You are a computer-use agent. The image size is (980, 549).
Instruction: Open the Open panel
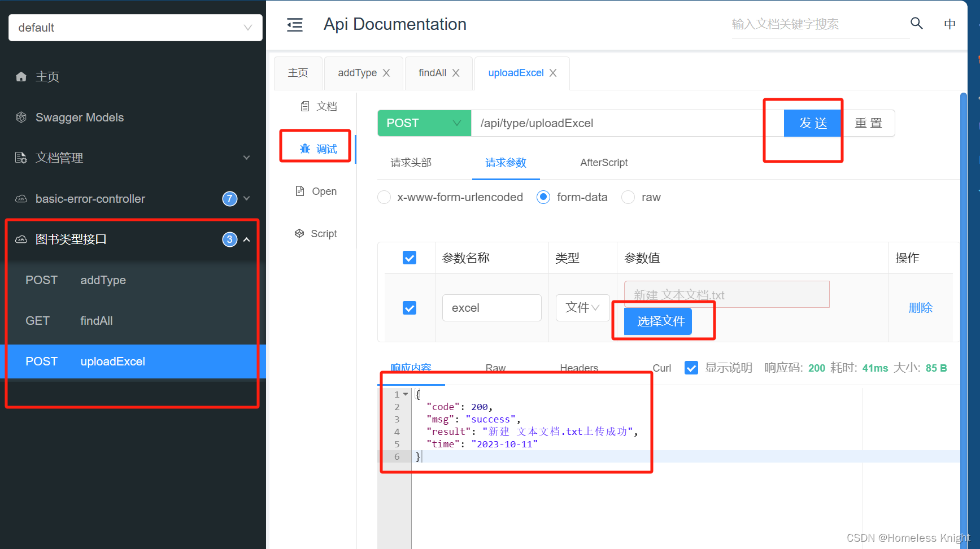(316, 191)
